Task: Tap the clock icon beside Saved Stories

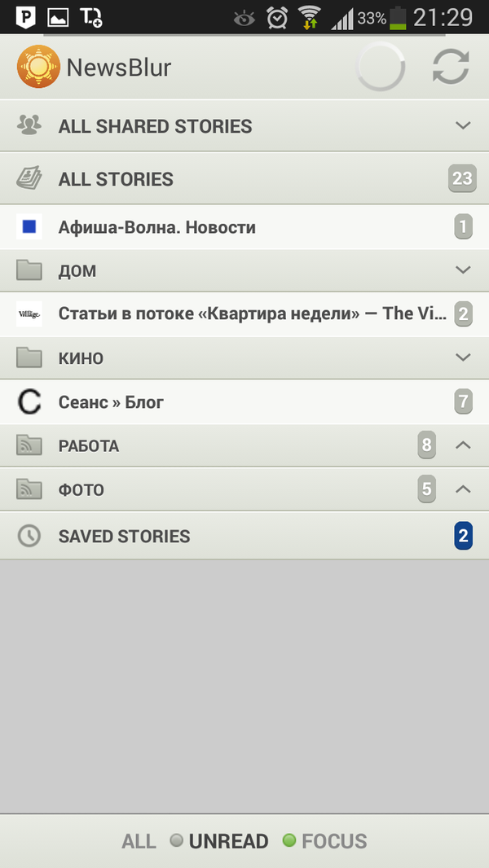Action: pyautogui.click(x=29, y=536)
